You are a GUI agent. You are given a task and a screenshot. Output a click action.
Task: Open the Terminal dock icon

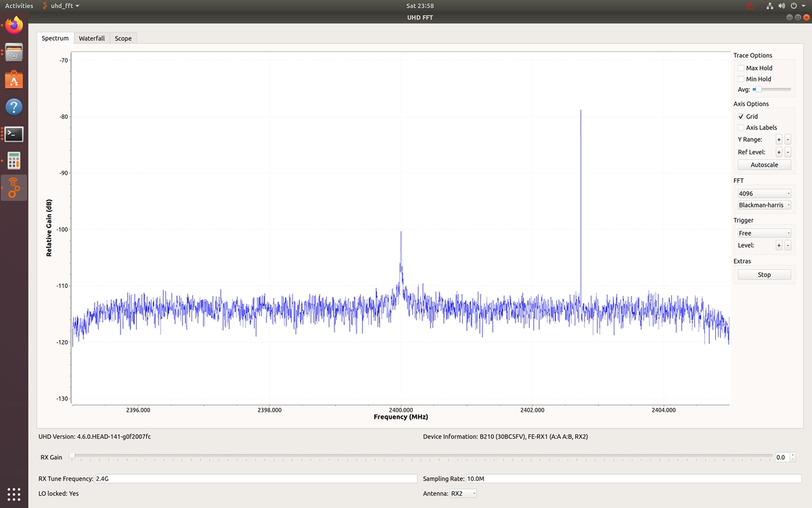pos(14,133)
